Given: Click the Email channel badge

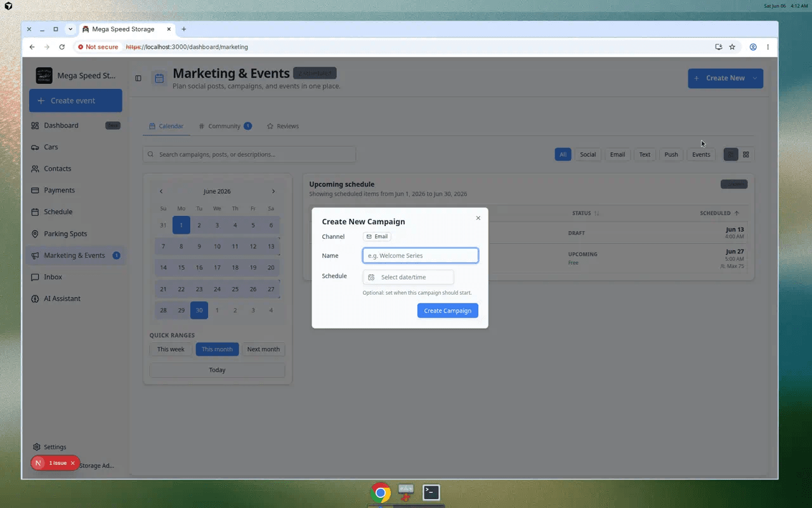Looking at the screenshot, I should [x=377, y=236].
